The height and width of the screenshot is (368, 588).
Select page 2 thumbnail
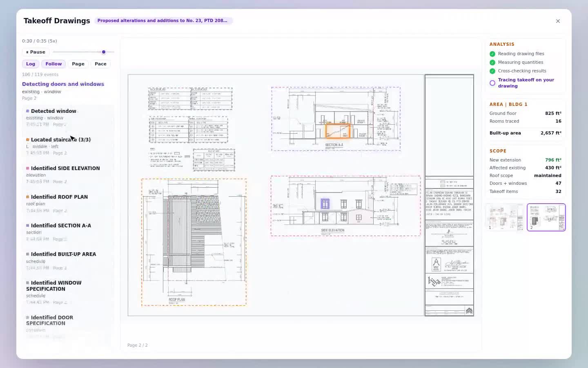[546, 217]
